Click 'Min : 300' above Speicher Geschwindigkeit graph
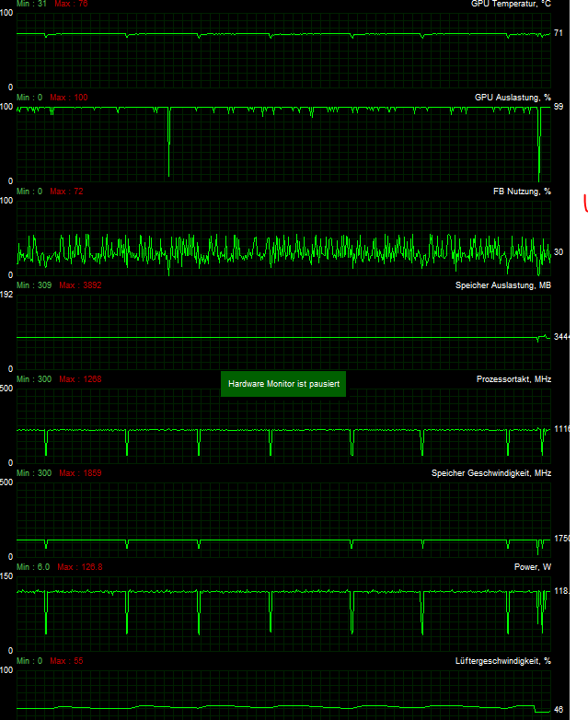This screenshot has height=720, width=588. (34, 473)
